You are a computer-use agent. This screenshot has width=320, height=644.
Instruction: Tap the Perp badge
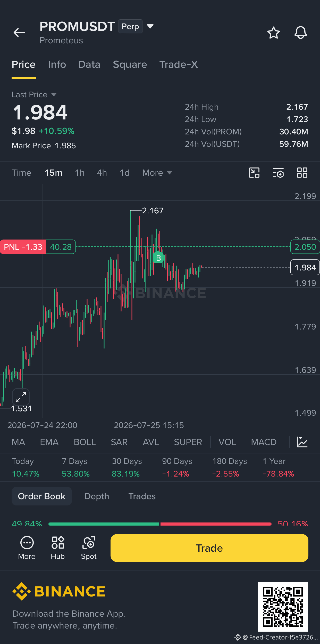pos(130,26)
